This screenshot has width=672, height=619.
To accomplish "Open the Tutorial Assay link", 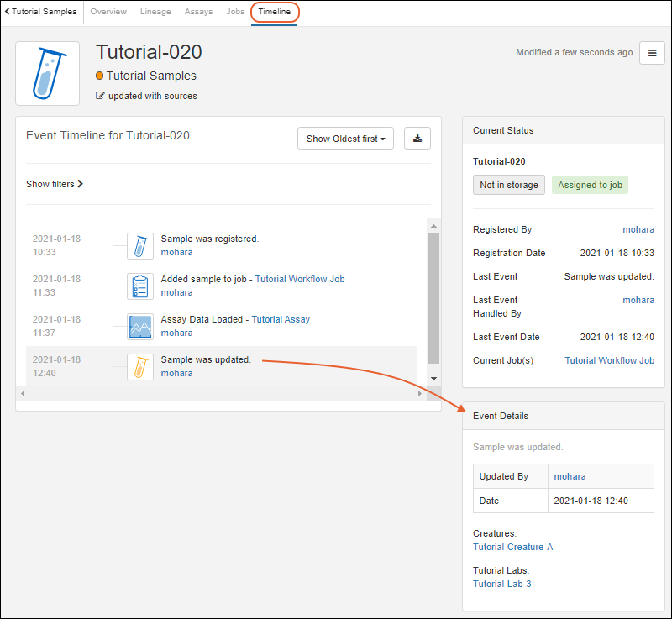I will click(281, 319).
